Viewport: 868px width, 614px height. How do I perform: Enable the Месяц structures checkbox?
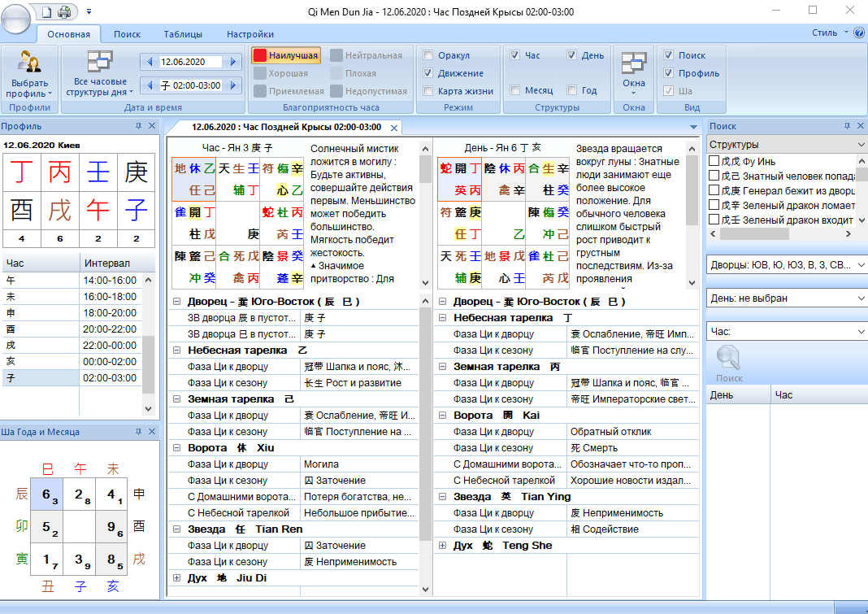514,89
